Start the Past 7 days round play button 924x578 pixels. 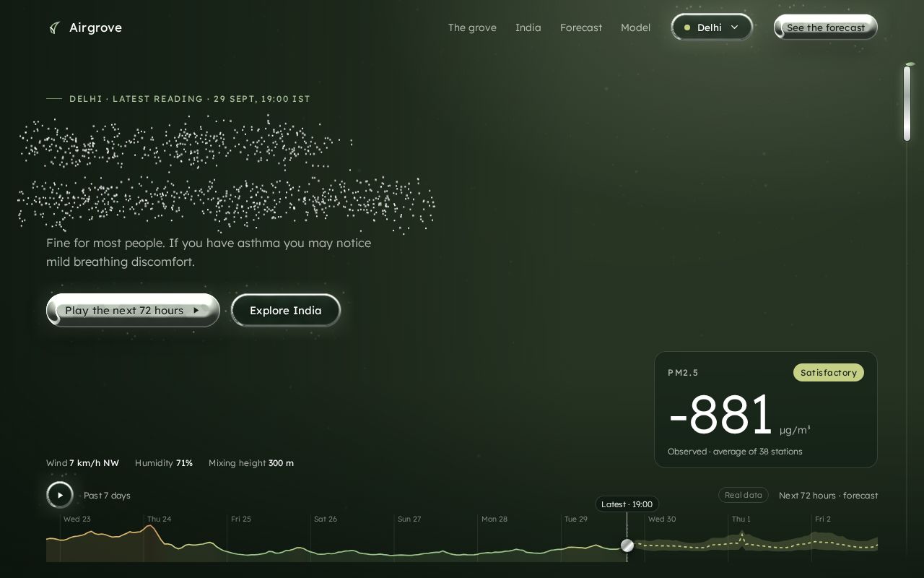pyautogui.click(x=60, y=495)
